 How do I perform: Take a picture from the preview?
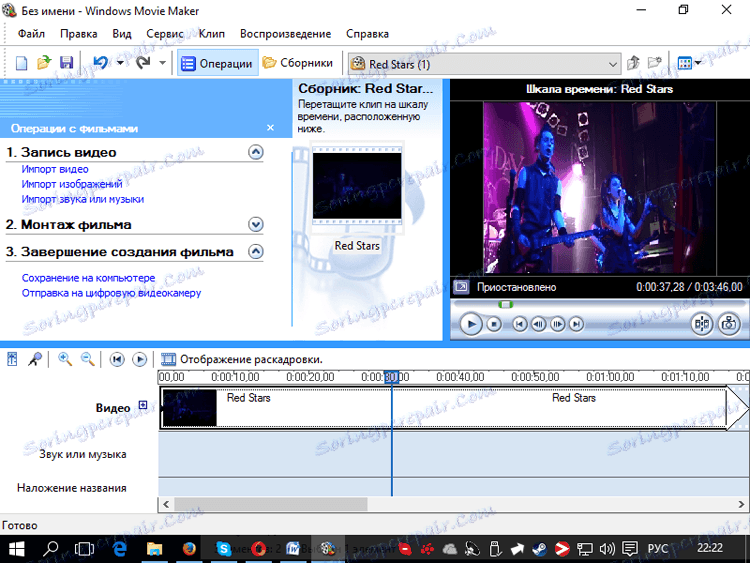[729, 323]
